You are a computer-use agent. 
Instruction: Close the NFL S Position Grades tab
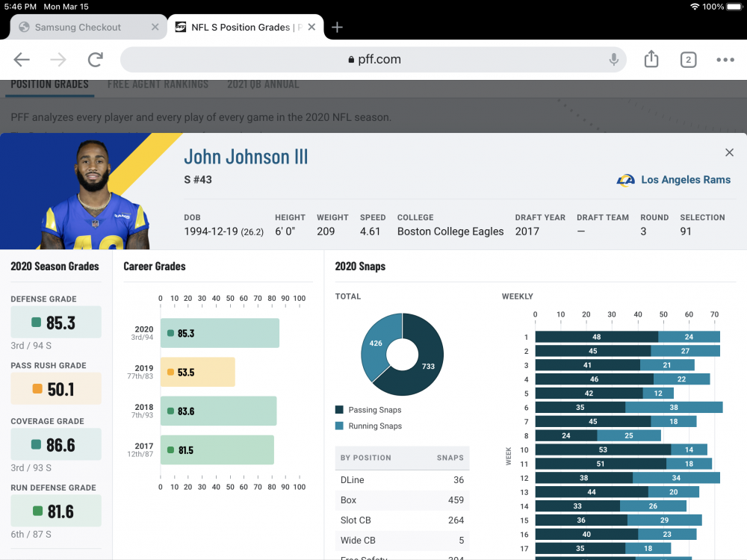coord(311,27)
